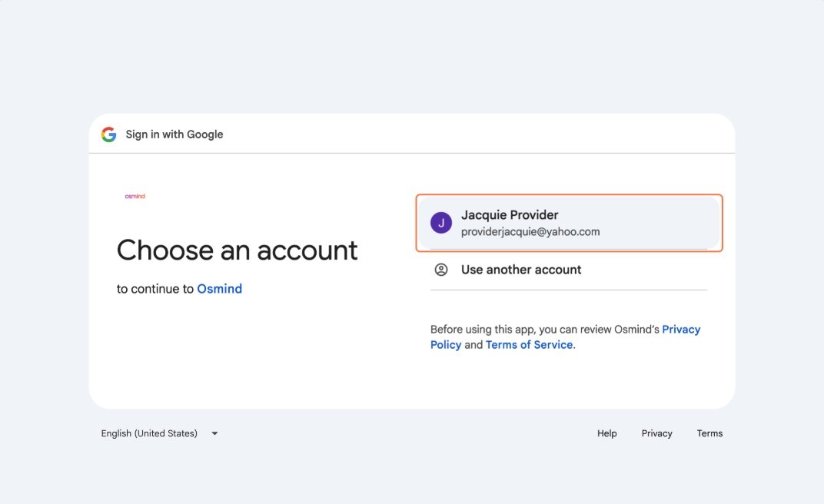
Task: Open the Terms footer link
Action: (x=710, y=433)
